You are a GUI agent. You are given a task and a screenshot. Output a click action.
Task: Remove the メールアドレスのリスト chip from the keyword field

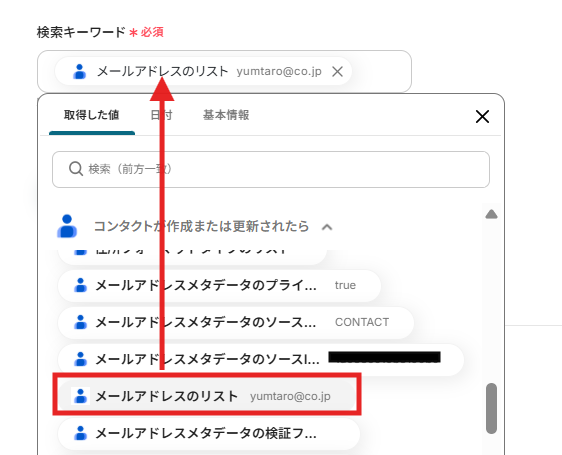tap(337, 71)
